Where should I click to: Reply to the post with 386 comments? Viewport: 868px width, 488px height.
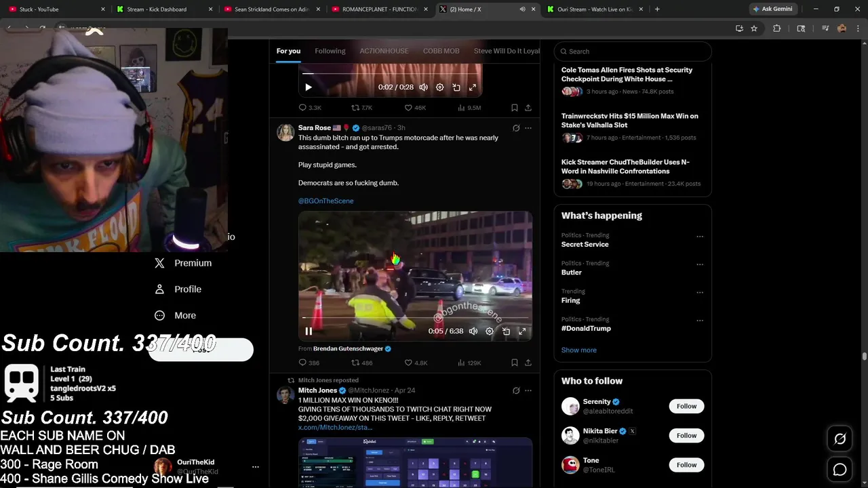[x=309, y=363]
